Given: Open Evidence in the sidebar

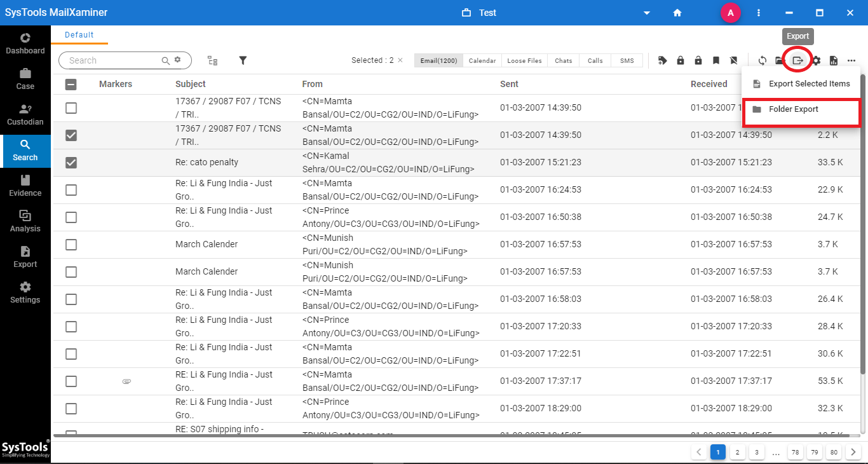Looking at the screenshot, I should click(25, 186).
